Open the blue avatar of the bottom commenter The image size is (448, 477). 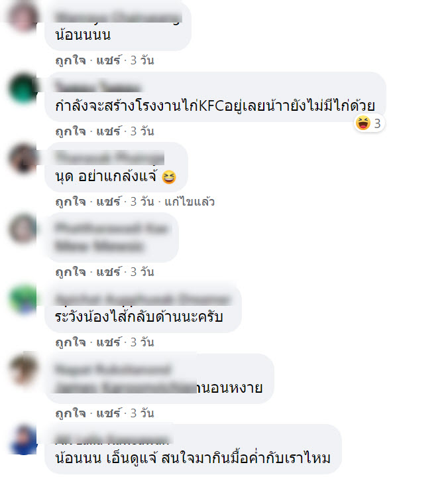click(23, 440)
